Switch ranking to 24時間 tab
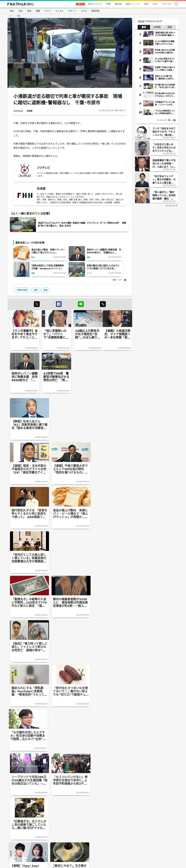 click(x=157, y=27)
